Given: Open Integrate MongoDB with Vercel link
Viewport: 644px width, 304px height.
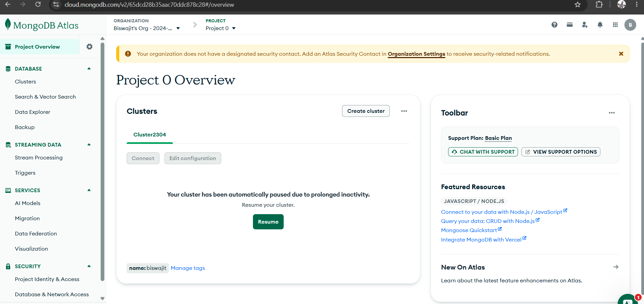Looking at the screenshot, I should pos(484,239).
